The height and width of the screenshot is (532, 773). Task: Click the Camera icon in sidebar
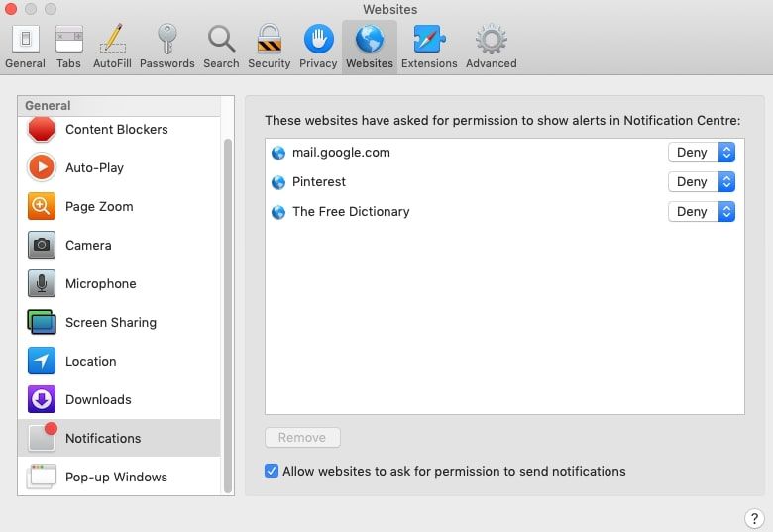pos(42,245)
